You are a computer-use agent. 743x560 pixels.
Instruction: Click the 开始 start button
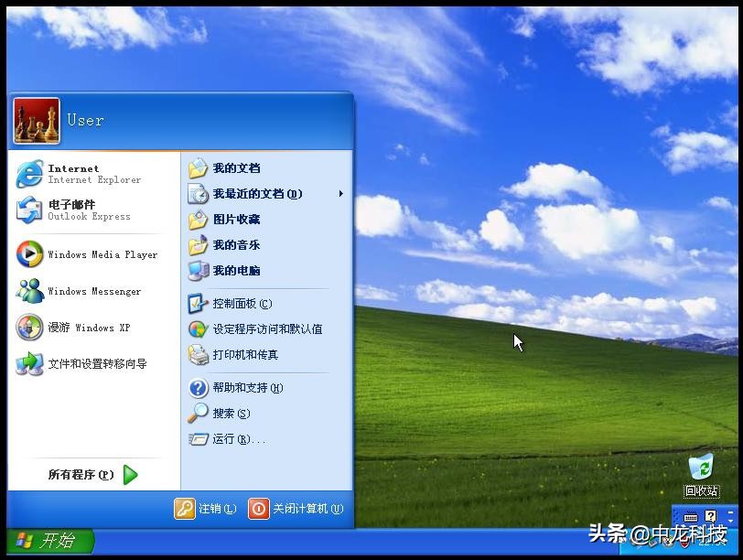click(x=41, y=541)
